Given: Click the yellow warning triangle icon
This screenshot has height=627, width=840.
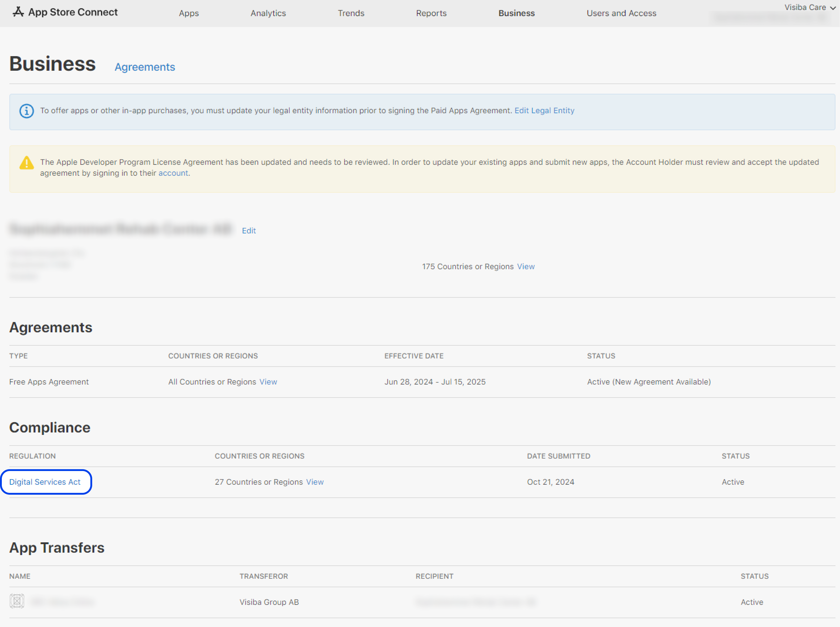Looking at the screenshot, I should click(x=27, y=163).
